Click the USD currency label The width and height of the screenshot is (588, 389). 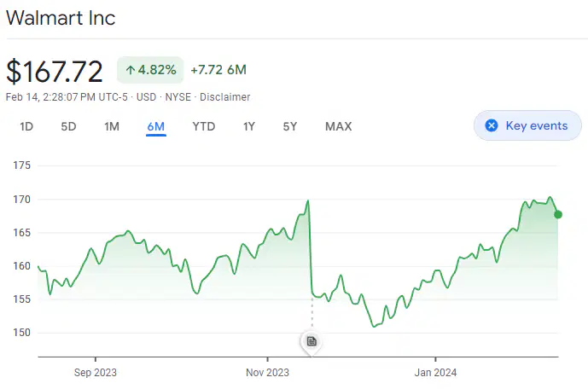(146, 97)
